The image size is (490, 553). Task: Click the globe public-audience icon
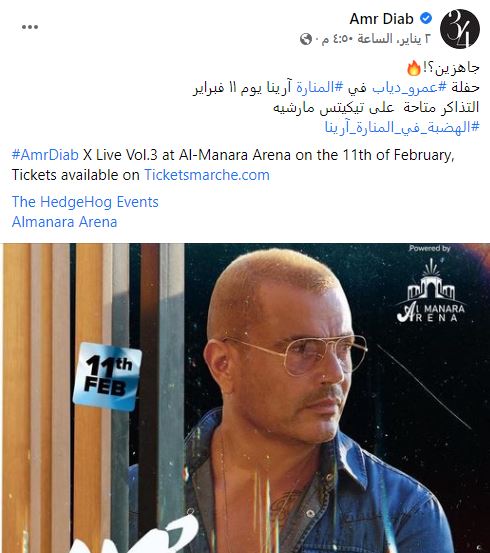pos(306,39)
